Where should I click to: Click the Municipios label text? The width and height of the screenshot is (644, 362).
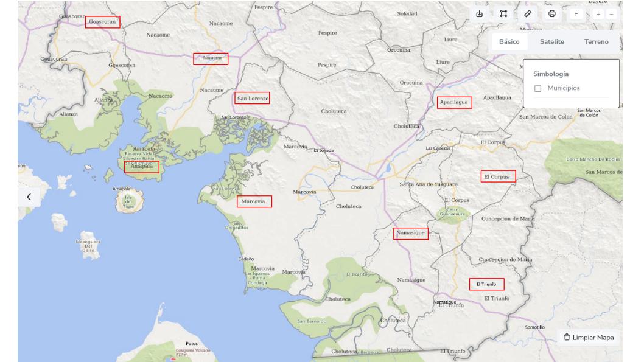coord(564,88)
